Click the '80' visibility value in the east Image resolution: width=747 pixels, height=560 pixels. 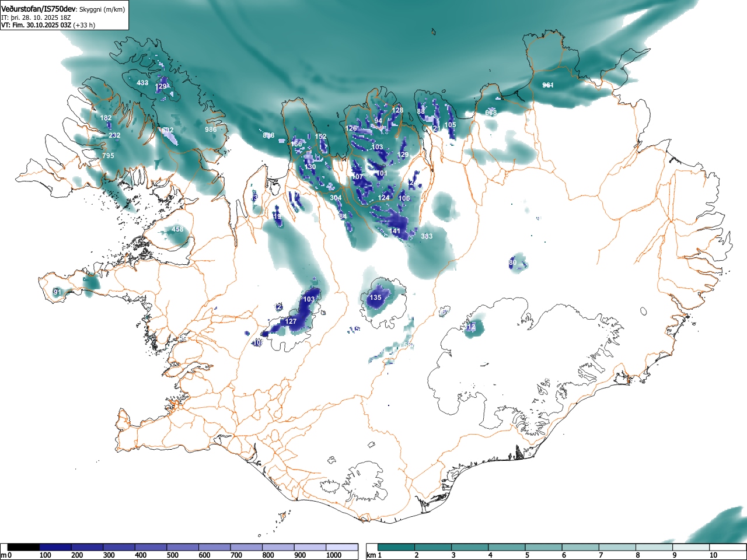click(x=512, y=263)
